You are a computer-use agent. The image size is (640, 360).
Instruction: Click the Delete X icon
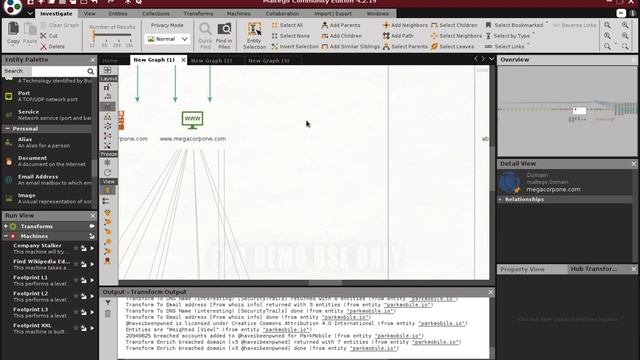coord(43,47)
